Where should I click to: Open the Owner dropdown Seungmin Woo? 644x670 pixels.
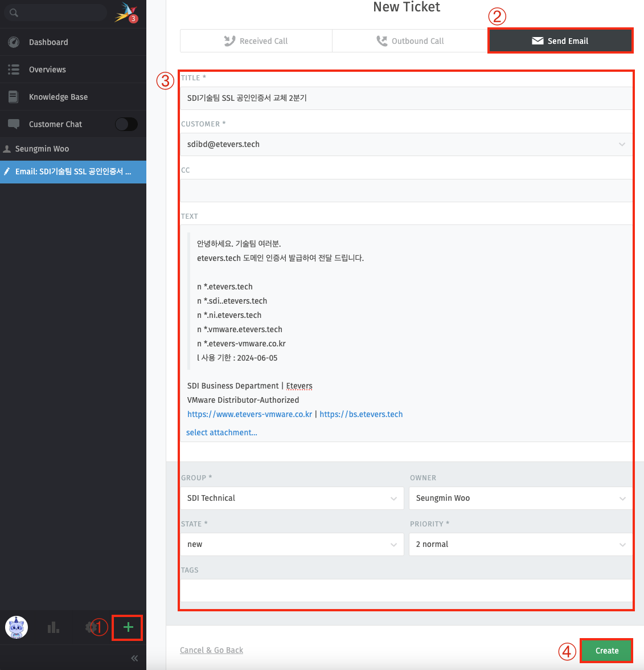(x=520, y=498)
